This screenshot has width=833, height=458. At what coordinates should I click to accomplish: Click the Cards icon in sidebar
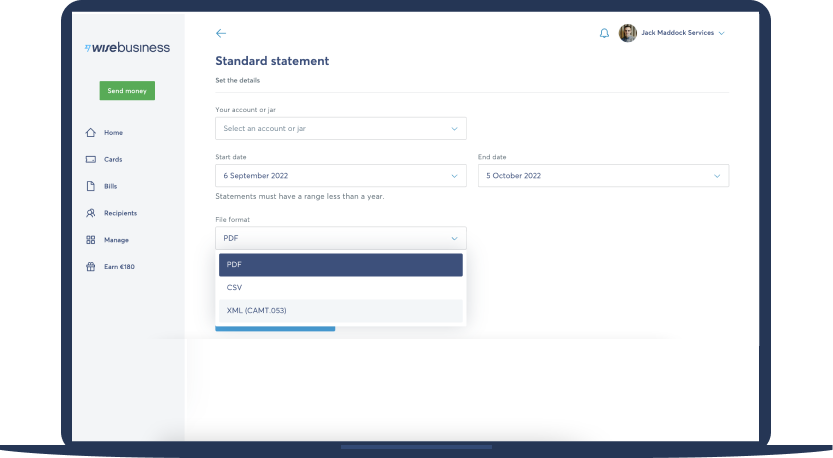(x=91, y=160)
